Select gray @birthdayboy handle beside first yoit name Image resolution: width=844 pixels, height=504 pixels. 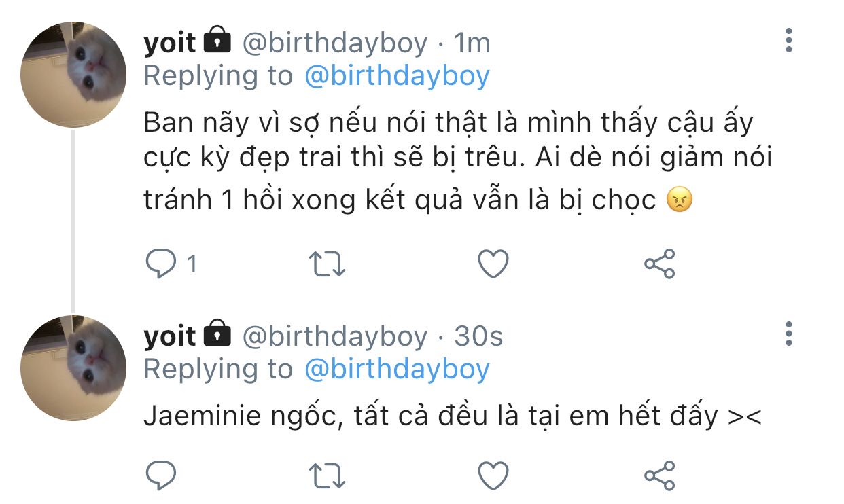[335, 43]
